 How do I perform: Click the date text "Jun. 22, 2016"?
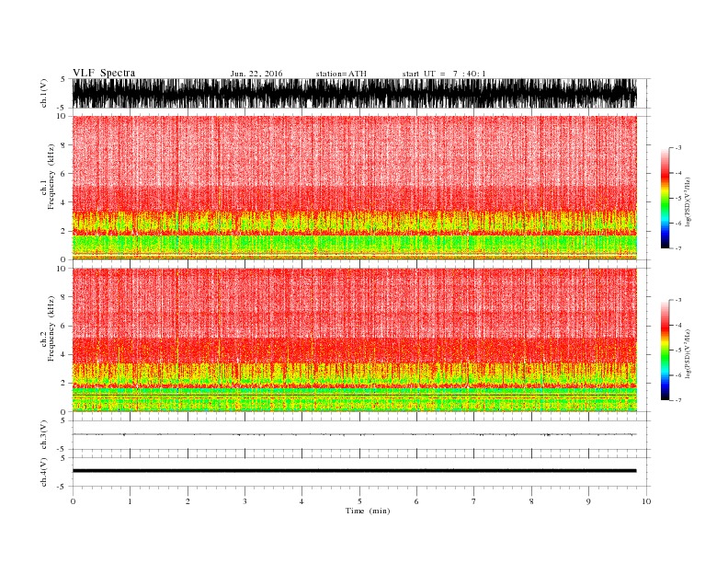(x=256, y=74)
